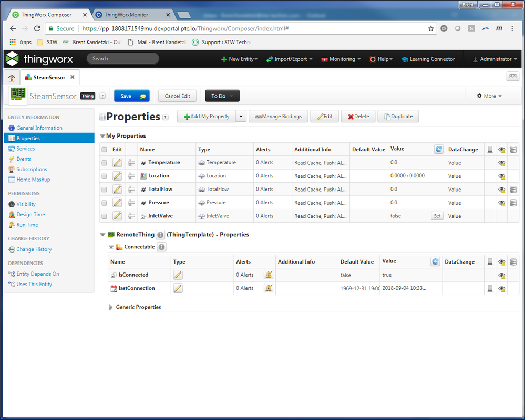This screenshot has width=525, height=420.
Task: Switch to ThingWorxMonitor browser tab
Action: 132,15
